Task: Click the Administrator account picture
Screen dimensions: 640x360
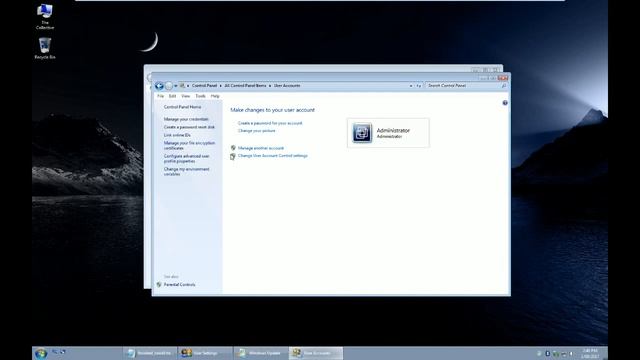Action: pos(362,133)
